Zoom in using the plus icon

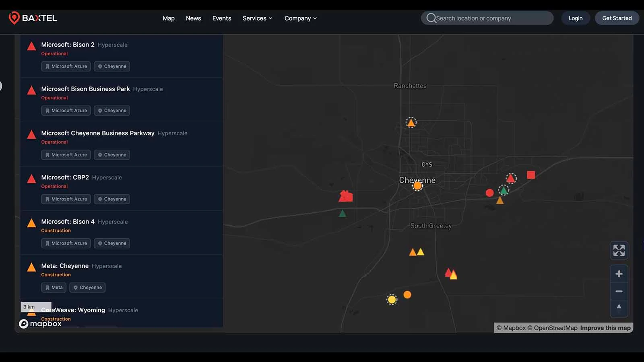619,274
